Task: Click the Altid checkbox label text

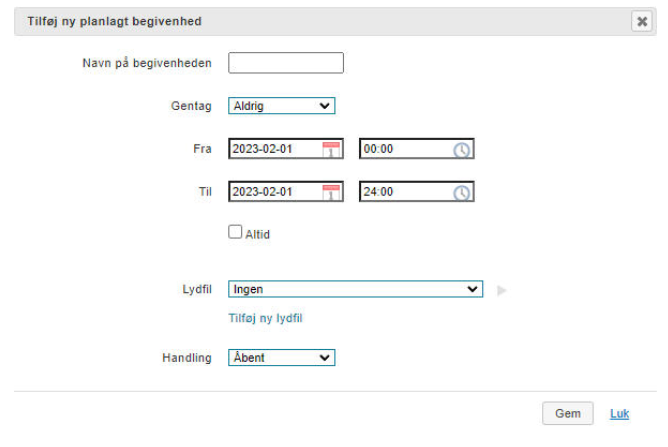Action: [x=257, y=234]
